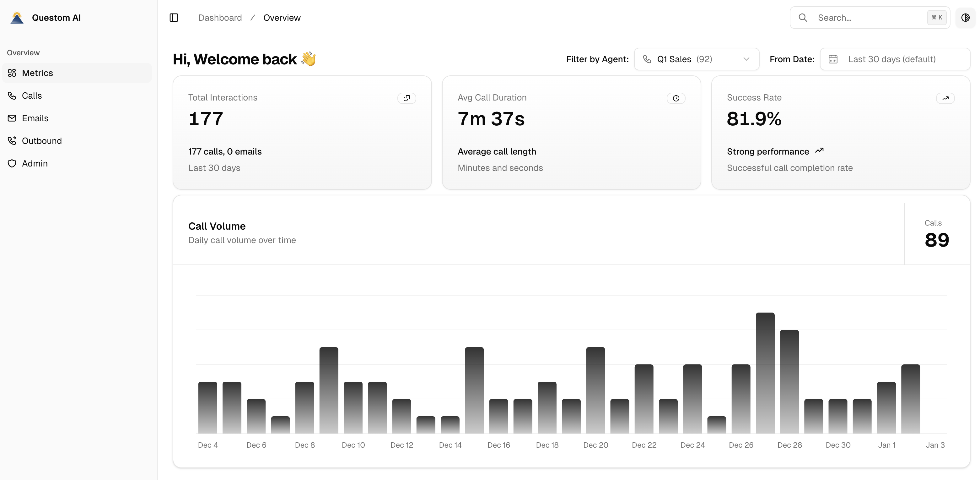The height and width of the screenshot is (480, 980).
Task: Navigate to Dashboard via breadcrumb
Action: pos(220,18)
